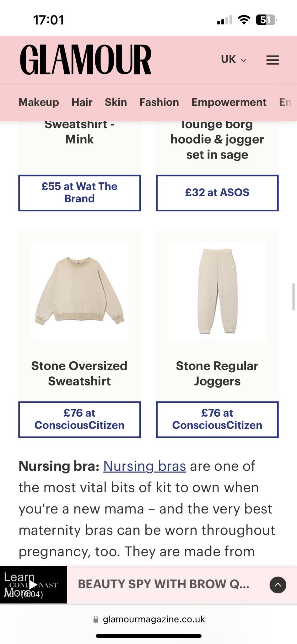Click the page scrollbar indicator
Viewport: 297px width, 644px height.
pyautogui.click(x=293, y=297)
